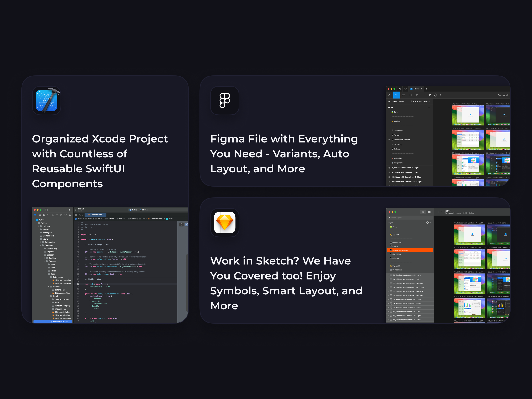This screenshot has height=399, width=532.
Task: Select the Figma Comment tool
Action: click(x=441, y=95)
